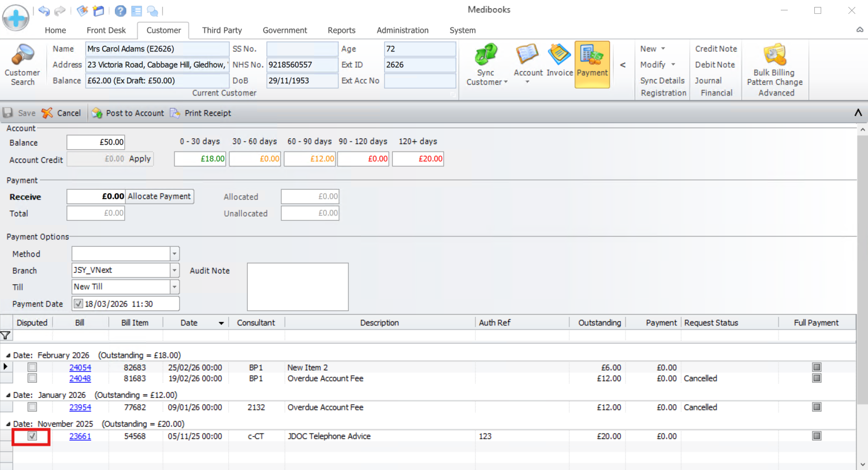
Task: Open the payment Method dropdown
Action: point(174,254)
